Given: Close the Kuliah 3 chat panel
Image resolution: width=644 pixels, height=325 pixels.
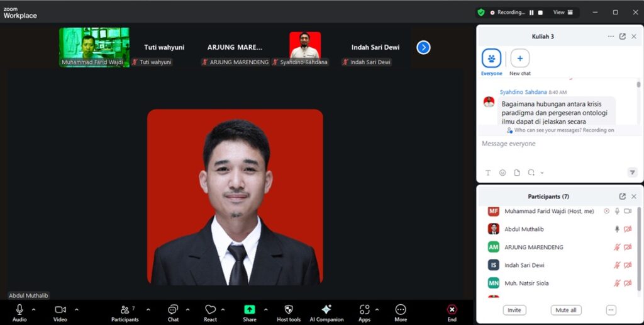Looking at the screenshot, I should 634,36.
